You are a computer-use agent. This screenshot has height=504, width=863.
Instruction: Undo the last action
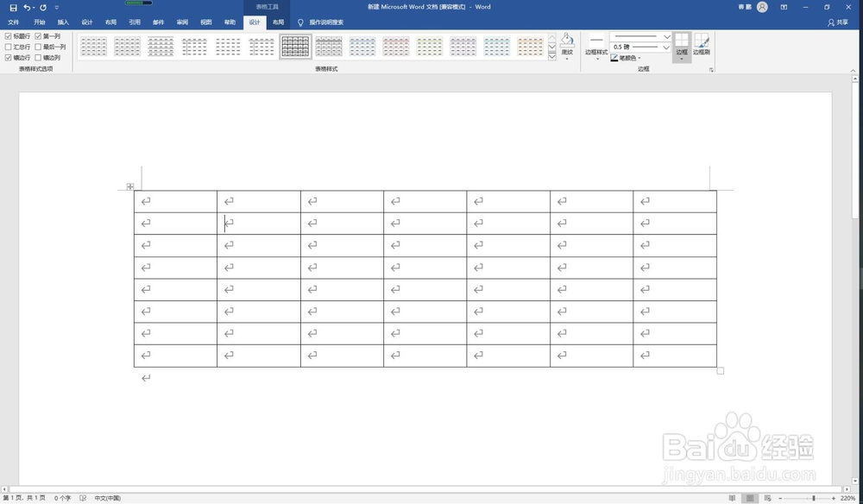point(27,8)
